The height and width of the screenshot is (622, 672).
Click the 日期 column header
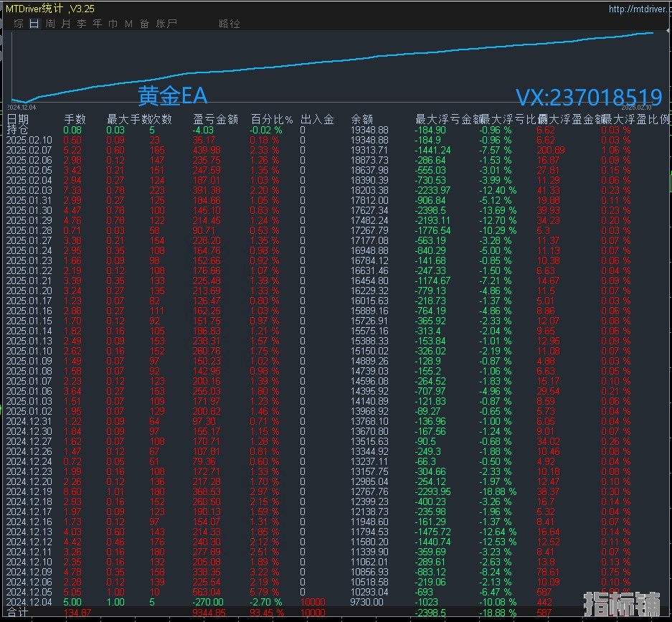coord(18,119)
